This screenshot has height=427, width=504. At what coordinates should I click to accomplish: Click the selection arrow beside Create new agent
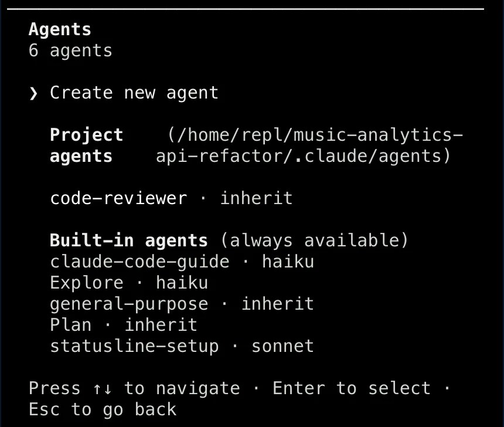(33, 94)
